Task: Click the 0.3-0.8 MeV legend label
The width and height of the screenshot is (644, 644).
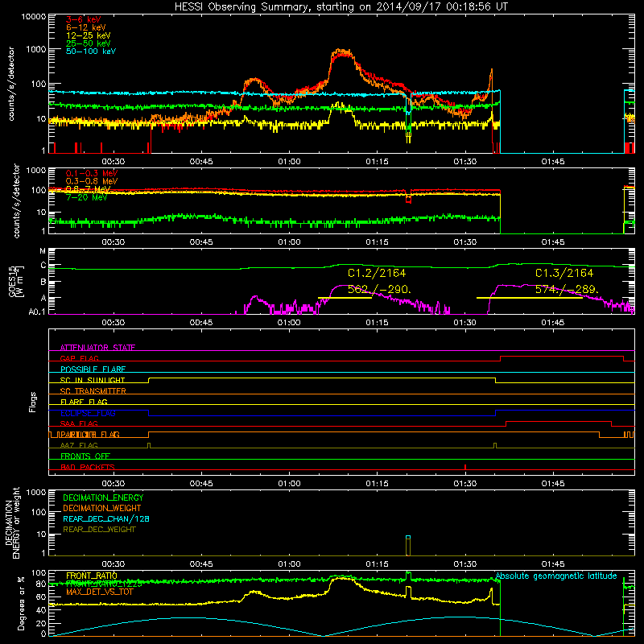Action: [x=91, y=181]
